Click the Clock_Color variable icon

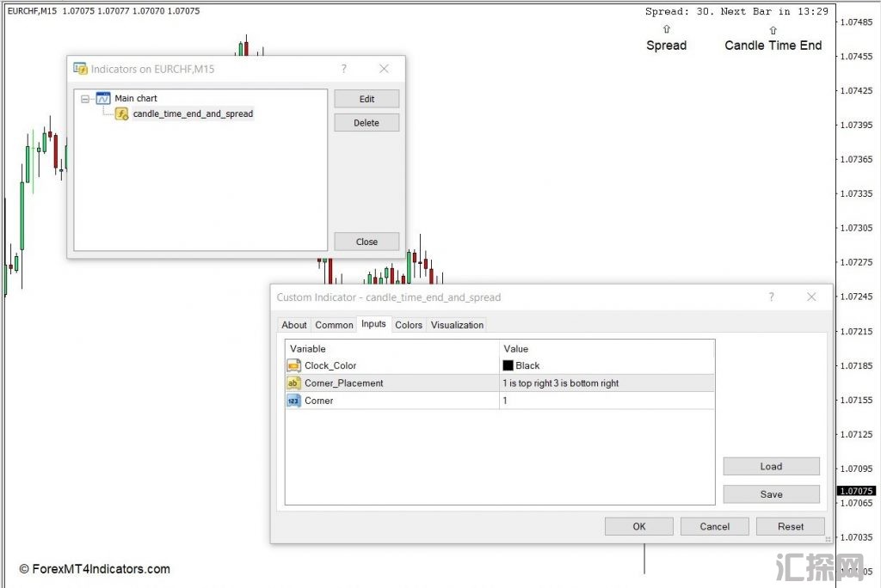pos(294,366)
